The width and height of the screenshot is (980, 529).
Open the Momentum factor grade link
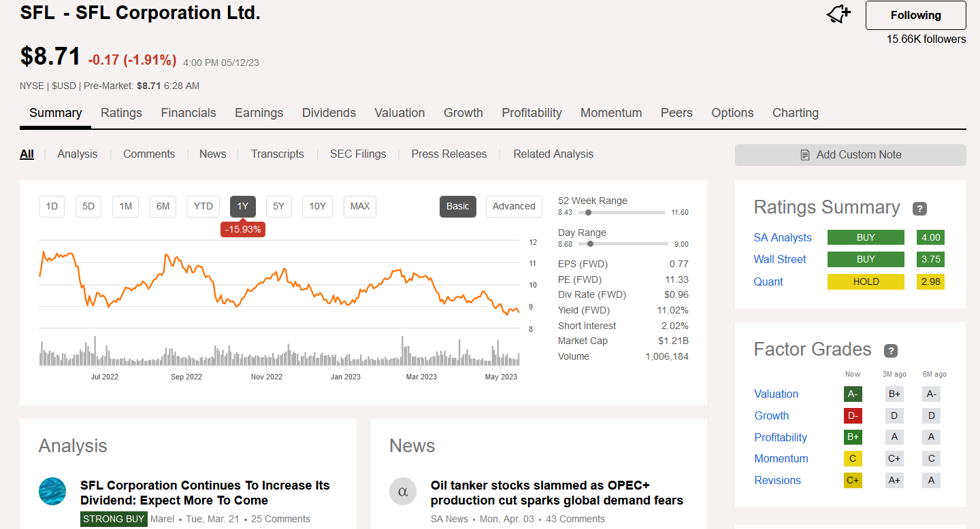[x=781, y=459]
